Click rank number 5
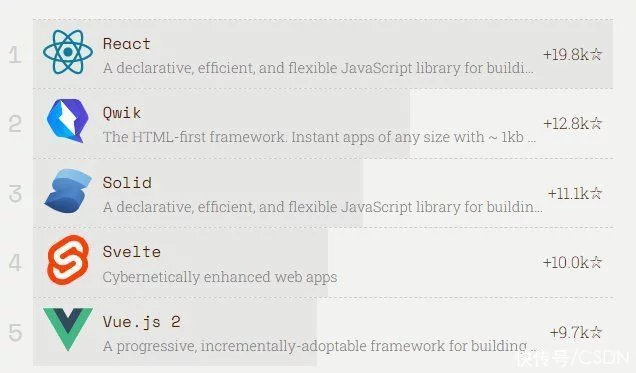Image resolution: width=636 pixels, height=373 pixels. pos(15,333)
